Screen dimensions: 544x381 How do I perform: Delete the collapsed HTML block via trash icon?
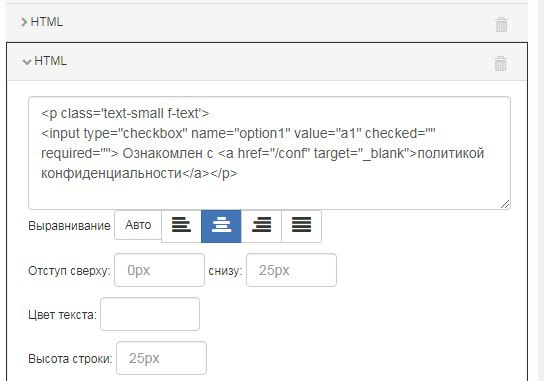point(501,24)
